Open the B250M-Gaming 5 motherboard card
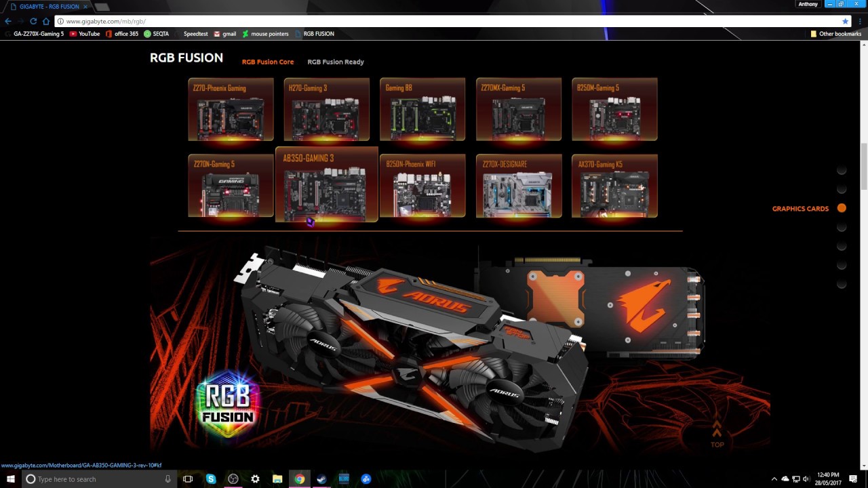This screenshot has width=868, height=488. (x=614, y=109)
